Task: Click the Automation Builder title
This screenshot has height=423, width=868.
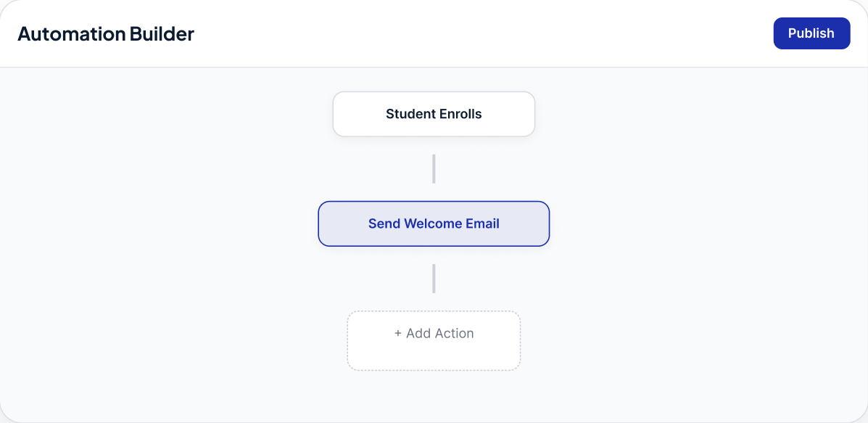Action: click(x=106, y=34)
